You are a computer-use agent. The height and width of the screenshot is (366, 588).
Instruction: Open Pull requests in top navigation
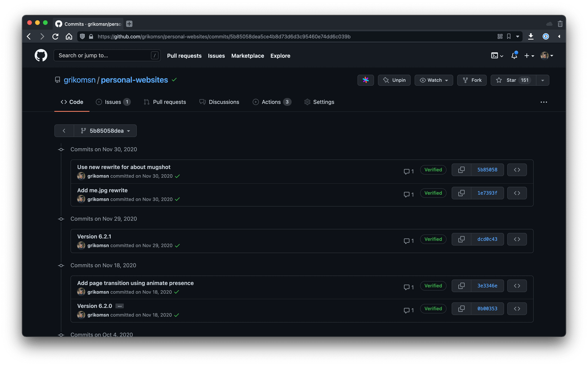pyautogui.click(x=184, y=56)
